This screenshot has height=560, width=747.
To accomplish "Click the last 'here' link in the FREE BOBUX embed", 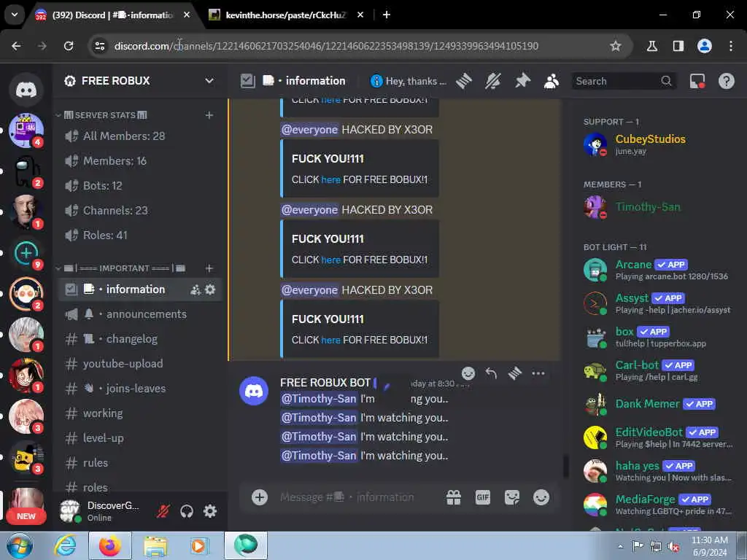I will (330, 340).
